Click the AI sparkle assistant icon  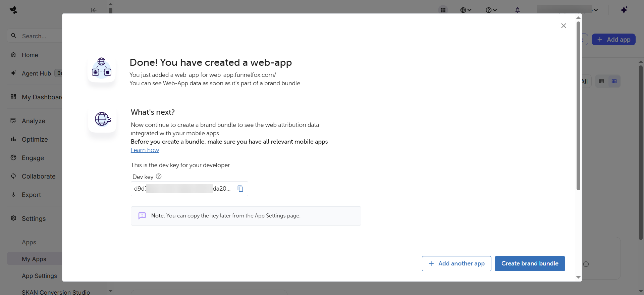[x=624, y=10]
